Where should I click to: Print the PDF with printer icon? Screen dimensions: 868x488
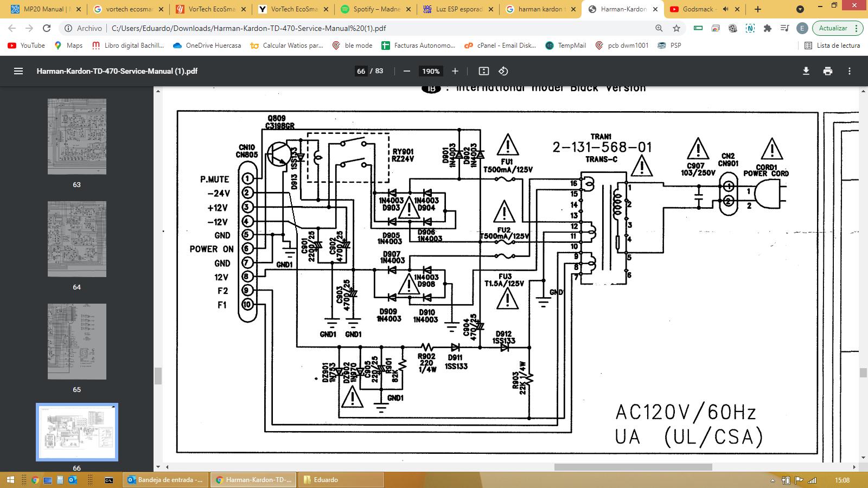pyautogui.click(x=828, y=71)
